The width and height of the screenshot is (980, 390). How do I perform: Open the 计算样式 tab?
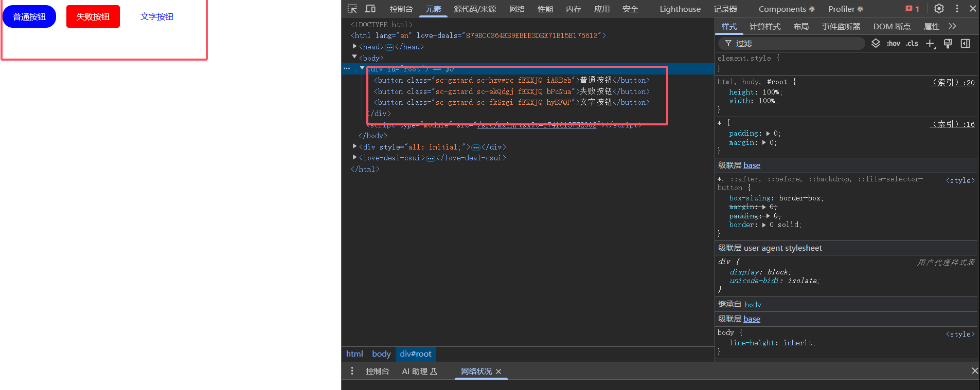pyautogui.click(x=764, y=26)
